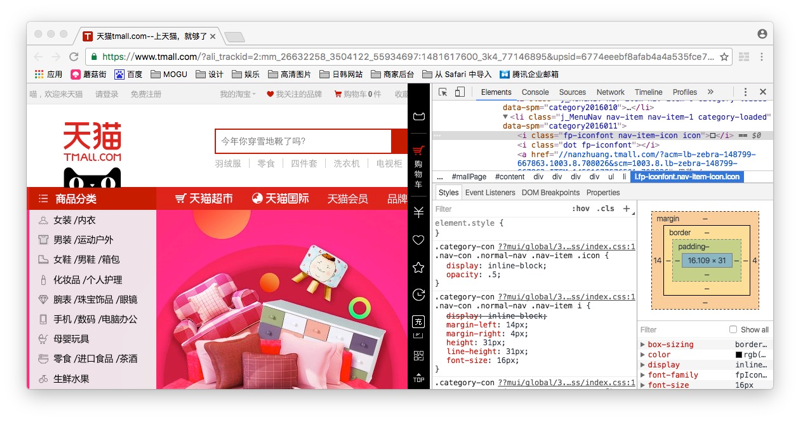This screenshot has width=800, height=421.
Task: Expand the font-size computed property
Action: [x=643, y=385]
